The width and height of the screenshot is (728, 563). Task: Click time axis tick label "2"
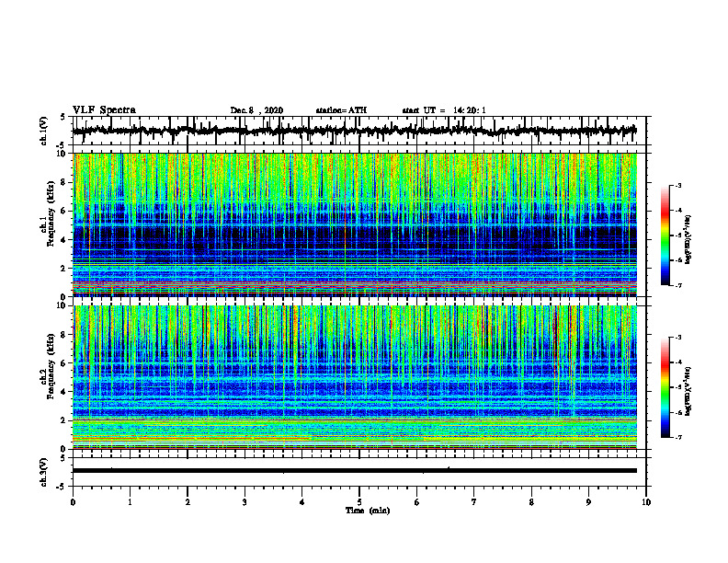[188, 502]
